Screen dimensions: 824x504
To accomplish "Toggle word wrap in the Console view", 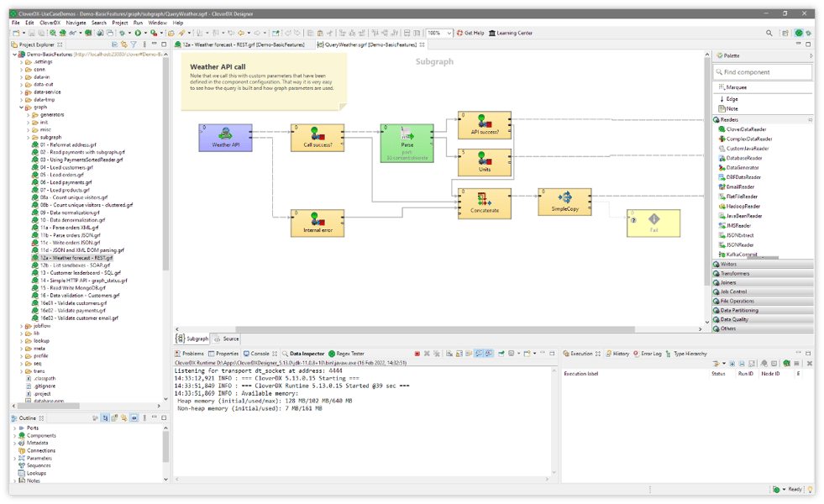I will tap(468, 353).
